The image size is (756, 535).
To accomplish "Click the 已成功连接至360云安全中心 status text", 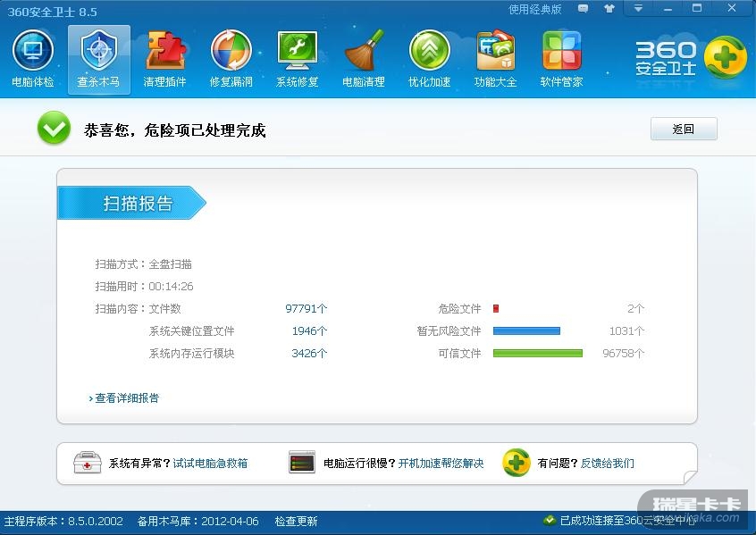I will pos(627,521).
